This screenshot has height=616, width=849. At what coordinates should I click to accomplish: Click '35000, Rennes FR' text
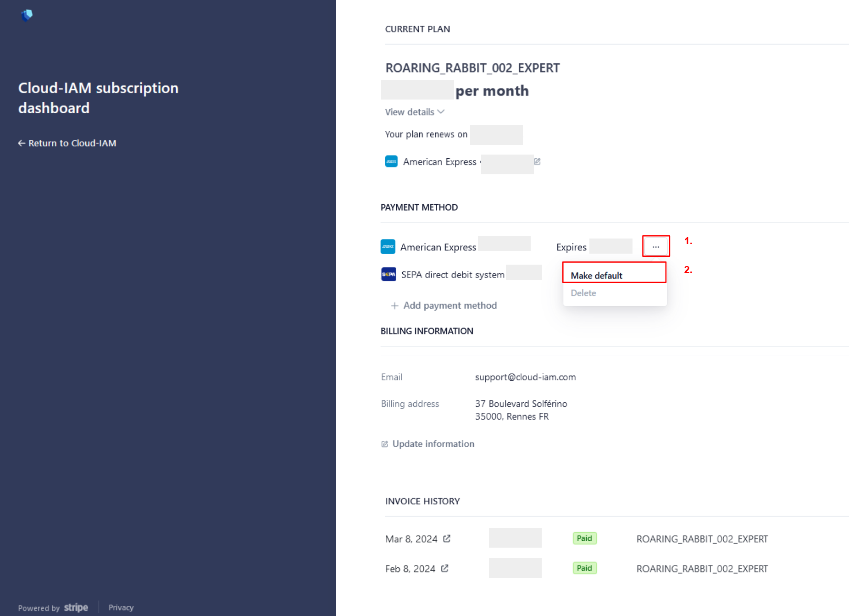512,416
